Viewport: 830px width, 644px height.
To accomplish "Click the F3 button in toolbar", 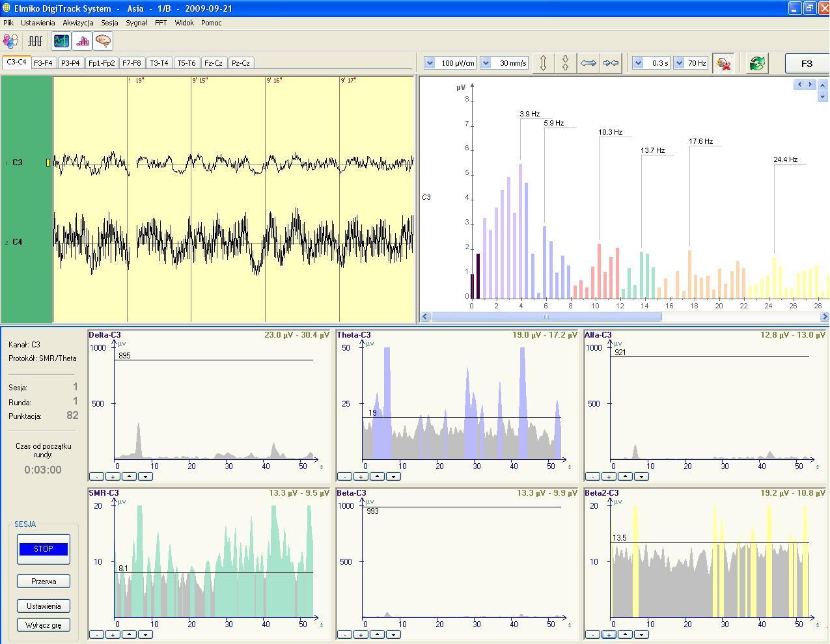I will [806, 63].
